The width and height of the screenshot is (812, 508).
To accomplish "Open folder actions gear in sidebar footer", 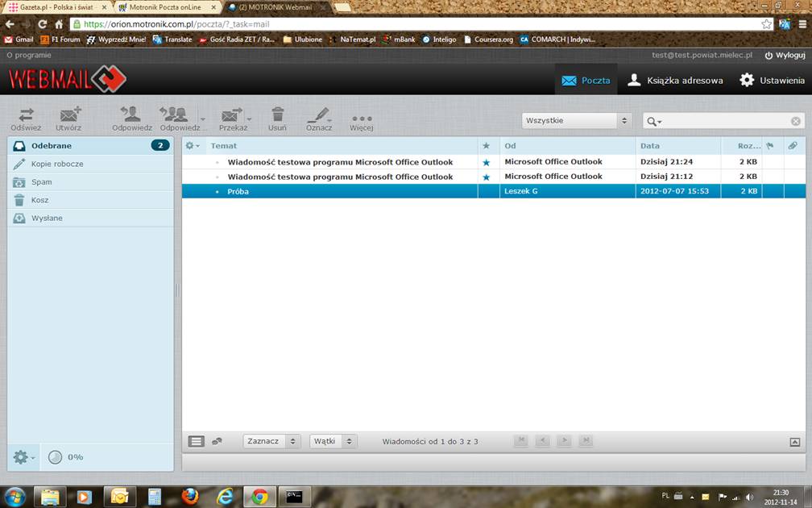I will click(x=22, y=457).
